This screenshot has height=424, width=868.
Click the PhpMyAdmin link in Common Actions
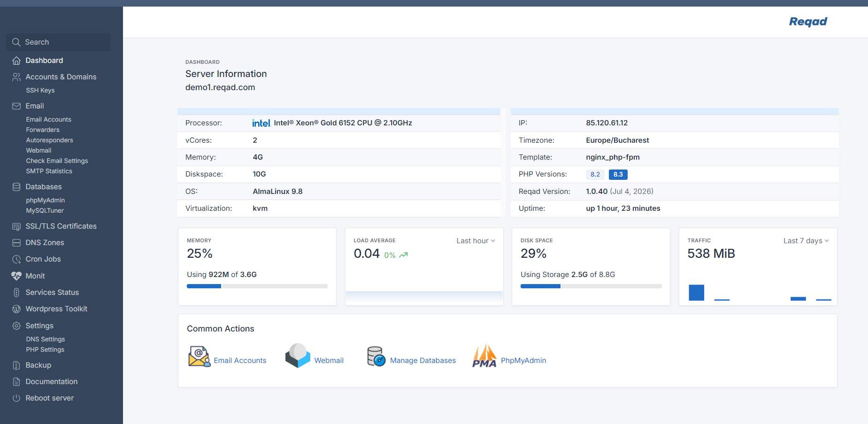point(523,361)
